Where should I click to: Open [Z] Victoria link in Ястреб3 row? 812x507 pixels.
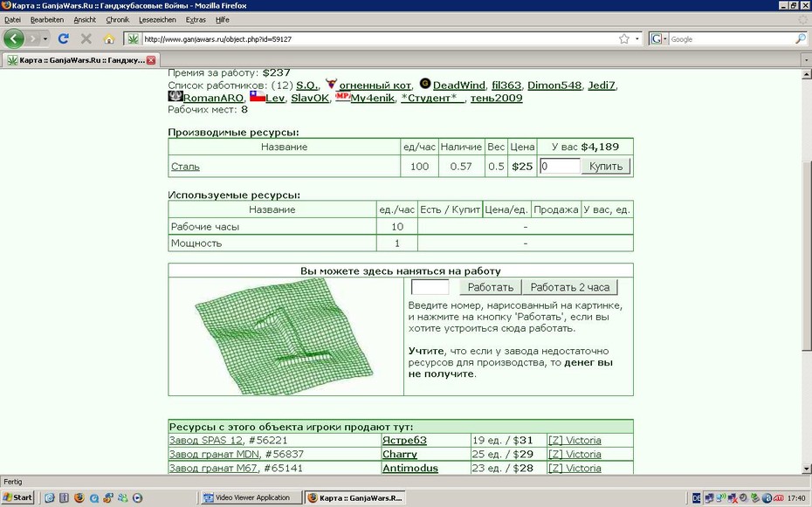click(575, 441)
